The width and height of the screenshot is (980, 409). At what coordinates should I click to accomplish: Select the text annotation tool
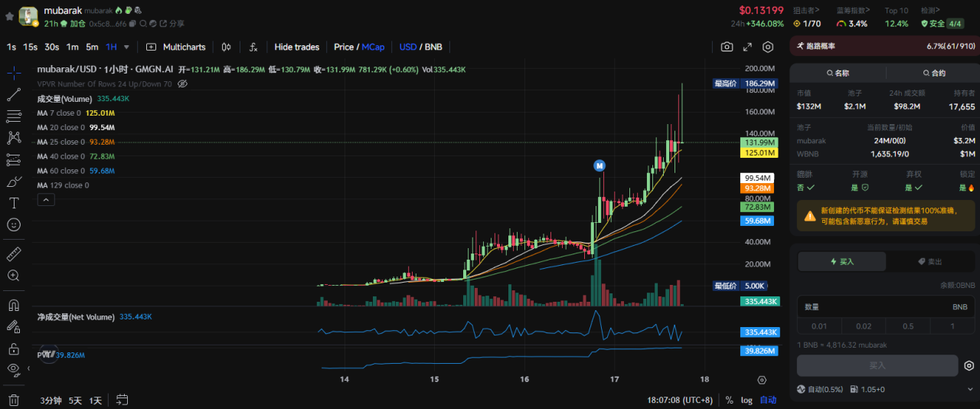coord(14,203)
